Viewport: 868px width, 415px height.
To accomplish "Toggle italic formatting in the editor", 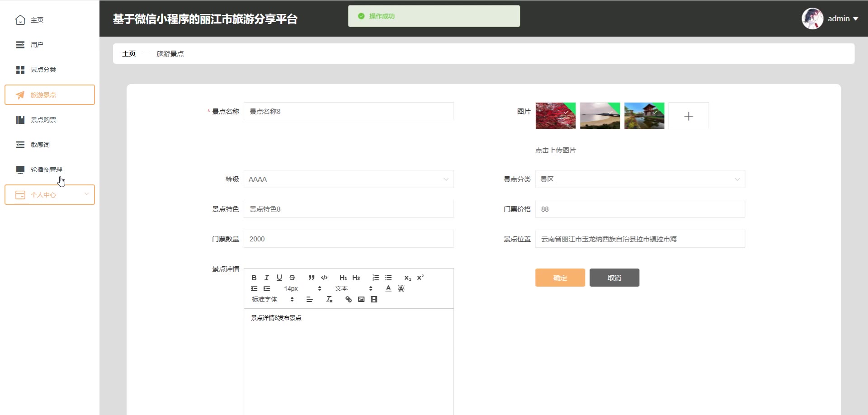I will click(x=267, y=278).
